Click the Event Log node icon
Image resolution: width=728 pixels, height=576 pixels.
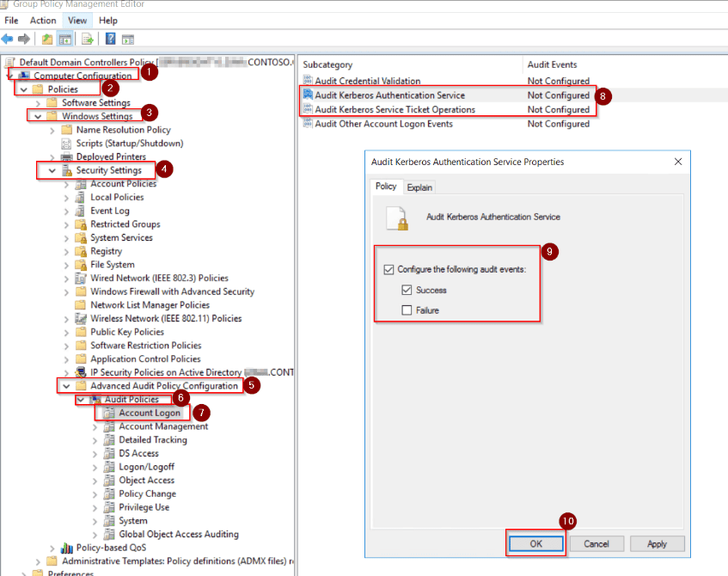[80, 211]
